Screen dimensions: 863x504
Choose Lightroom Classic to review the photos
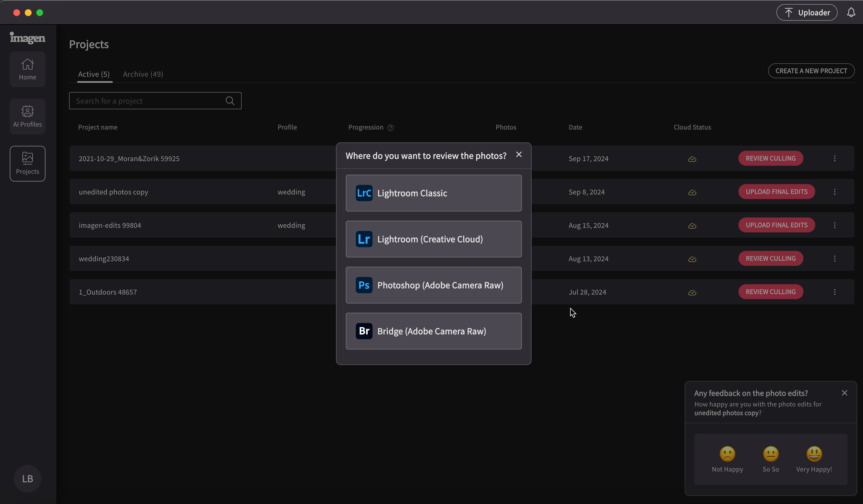434,193
